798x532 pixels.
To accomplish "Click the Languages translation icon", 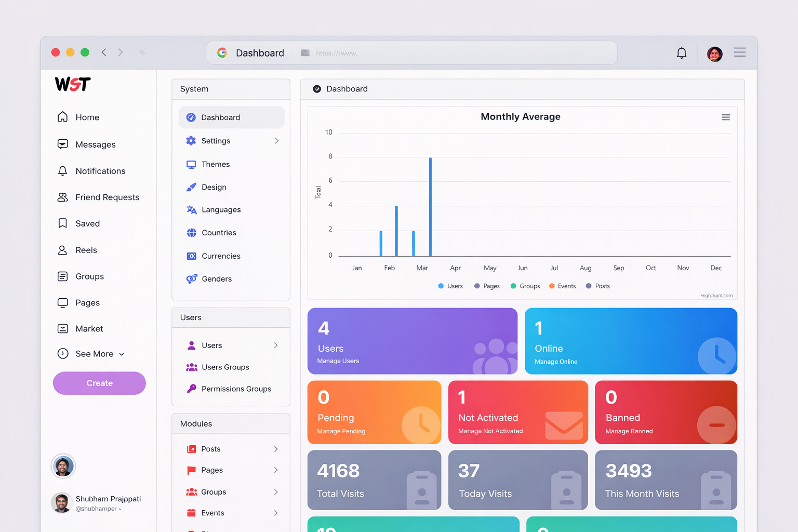I will click(192, 209).
